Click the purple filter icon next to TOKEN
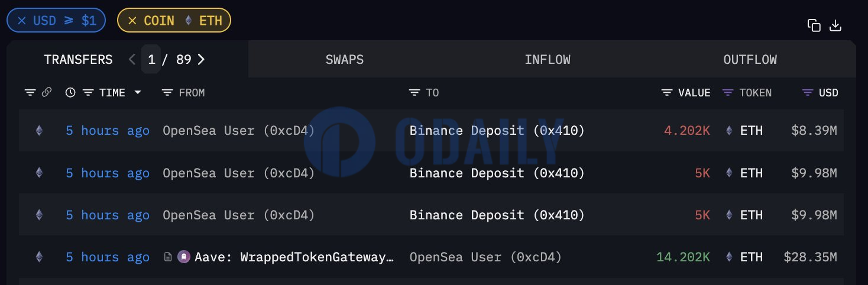Viewport: 868px width, 285px height. coord(728,93)
